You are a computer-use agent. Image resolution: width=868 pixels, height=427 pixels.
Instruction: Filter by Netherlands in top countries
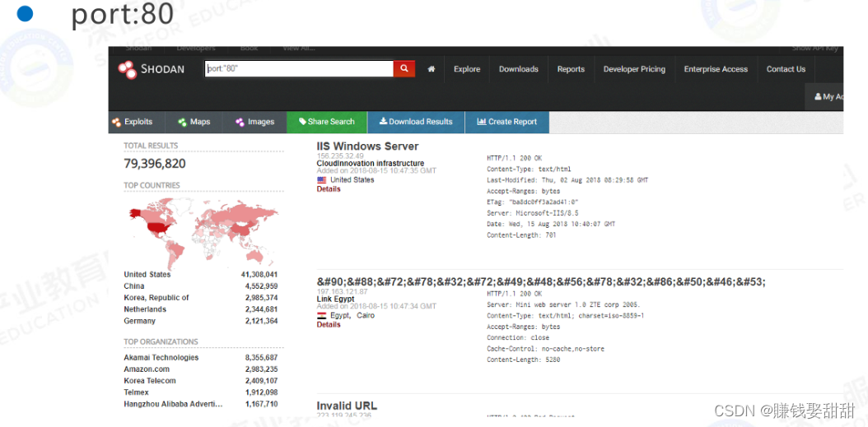coord(145,309)
